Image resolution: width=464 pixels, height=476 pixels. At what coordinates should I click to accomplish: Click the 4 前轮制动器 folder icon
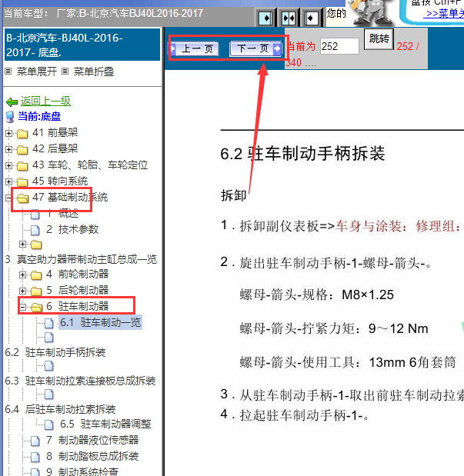(36, 275)
